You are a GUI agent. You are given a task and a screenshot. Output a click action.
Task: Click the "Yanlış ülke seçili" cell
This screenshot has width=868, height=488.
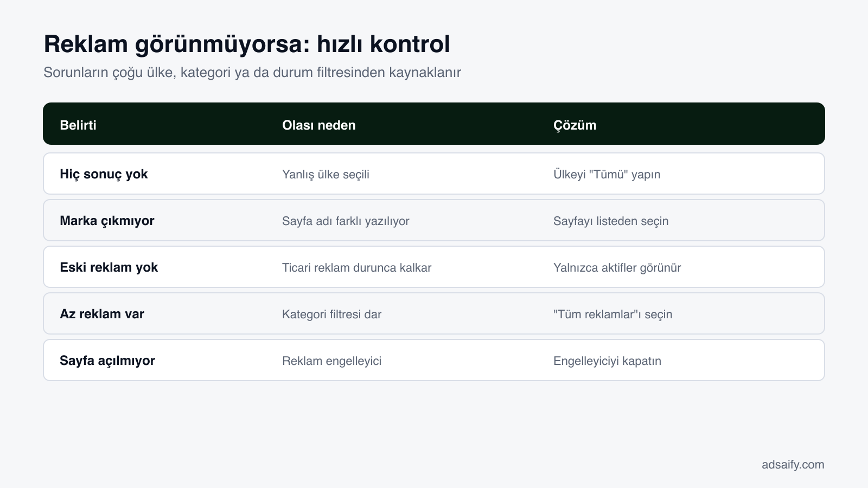pyautogui.click(x=325, y=175)
